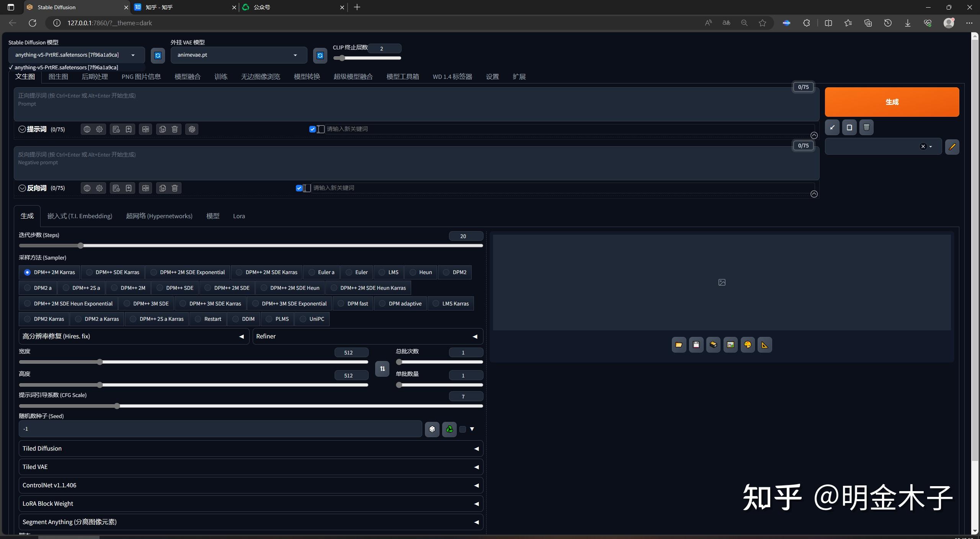This screenshot has height=539, width=980.
Task: Collapse the 高分辨率修复 (Hires. fix) section
Action: (241, 336)
